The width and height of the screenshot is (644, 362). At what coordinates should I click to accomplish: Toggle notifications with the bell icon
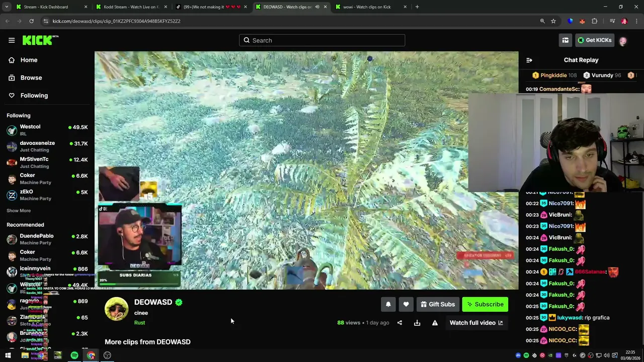(x=388, y=304)
